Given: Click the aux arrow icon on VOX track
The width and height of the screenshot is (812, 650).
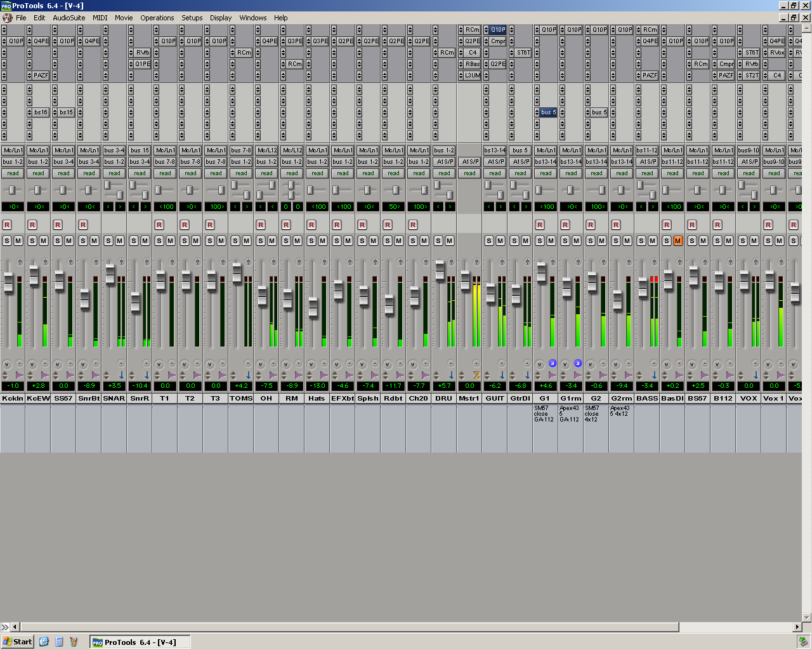Looking at the screenshot, I should point(756,375).
